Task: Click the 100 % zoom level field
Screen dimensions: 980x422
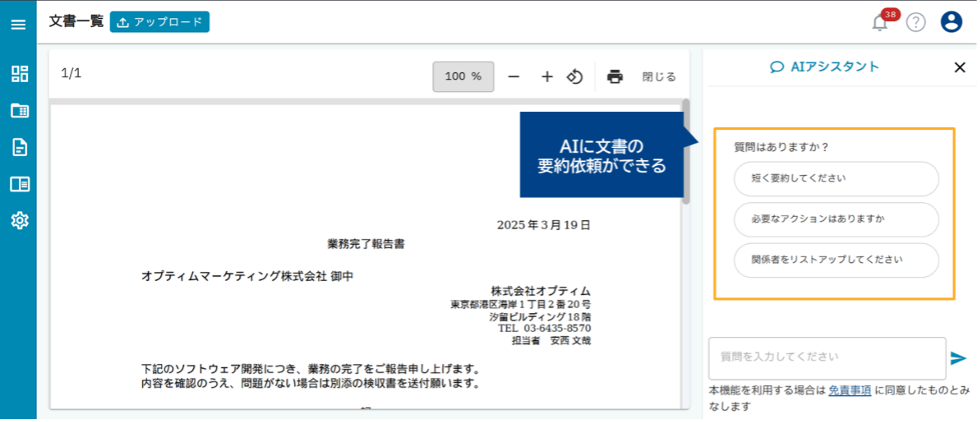Action: point(463,77)
